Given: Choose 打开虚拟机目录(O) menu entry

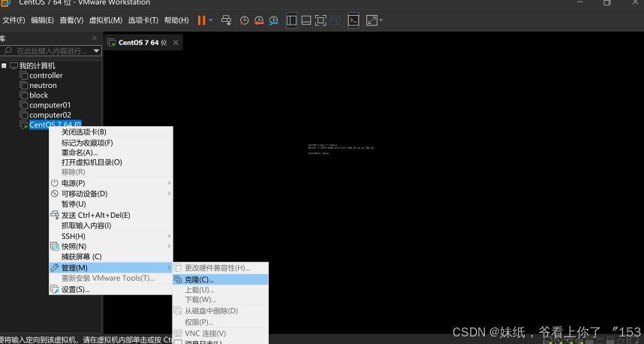Looking at the screenshot, I should pos(111,162).
